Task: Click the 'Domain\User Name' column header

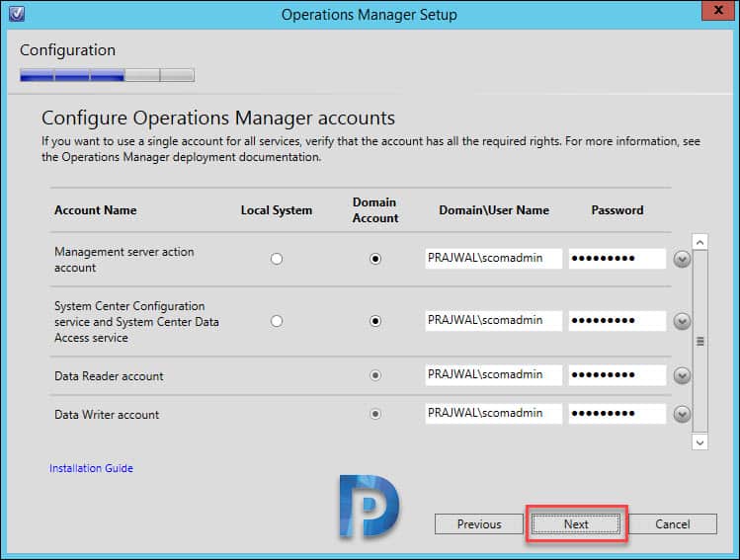Action: (x=494, y=210)
